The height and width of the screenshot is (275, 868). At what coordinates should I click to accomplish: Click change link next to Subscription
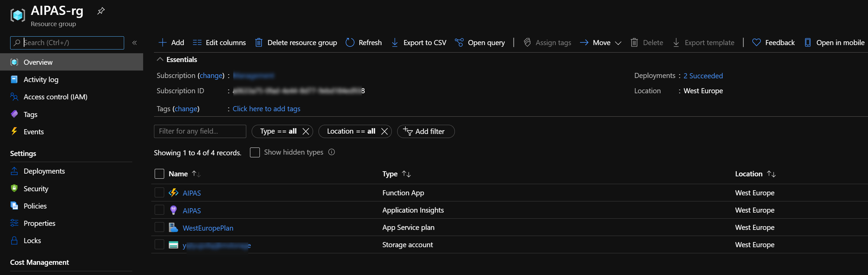pos(211,76)
